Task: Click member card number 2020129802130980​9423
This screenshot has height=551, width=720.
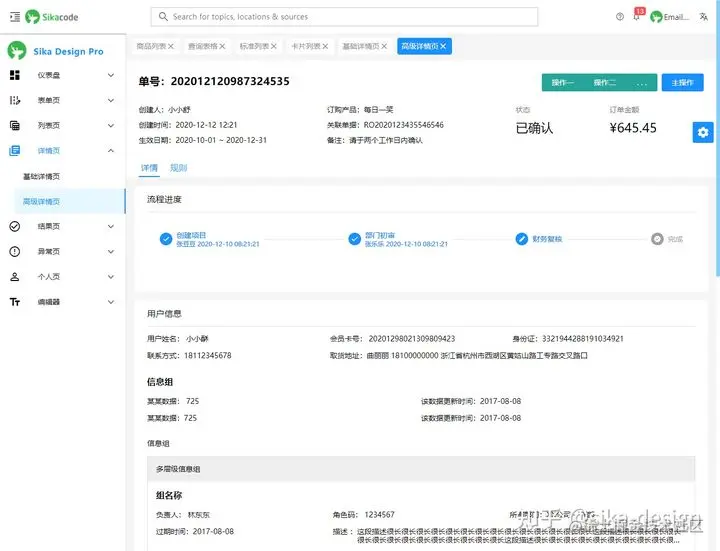Action: point(412,339)
